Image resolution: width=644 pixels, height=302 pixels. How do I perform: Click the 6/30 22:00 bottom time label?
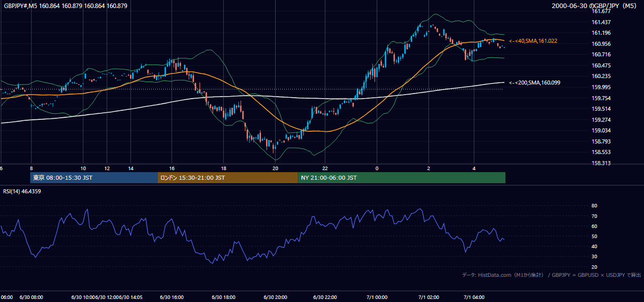[x=325, y=297]
